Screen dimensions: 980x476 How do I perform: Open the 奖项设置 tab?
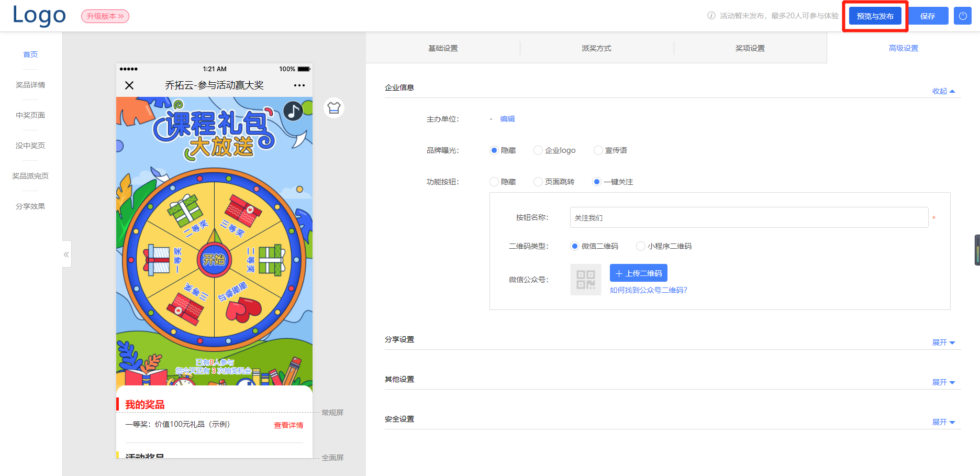point(750,48)
